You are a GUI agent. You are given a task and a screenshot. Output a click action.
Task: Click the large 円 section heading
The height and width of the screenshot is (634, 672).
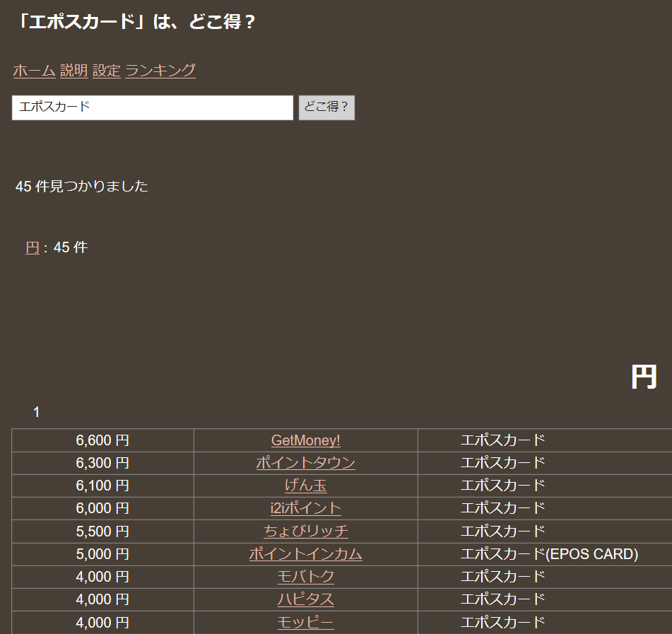pos(644,377)
